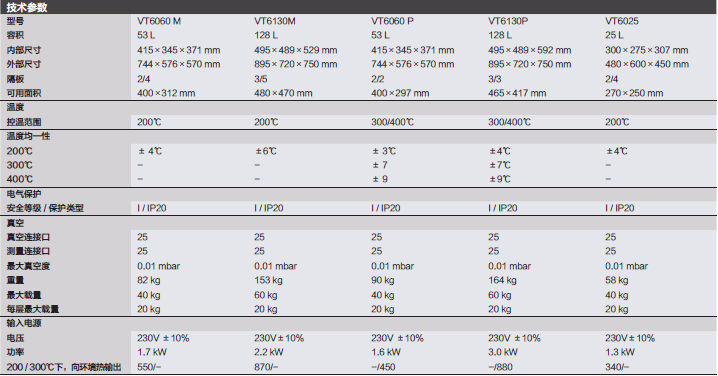The image size is (718, 376).
Task: Select the 容积 row label
Action: coord(15,35)
